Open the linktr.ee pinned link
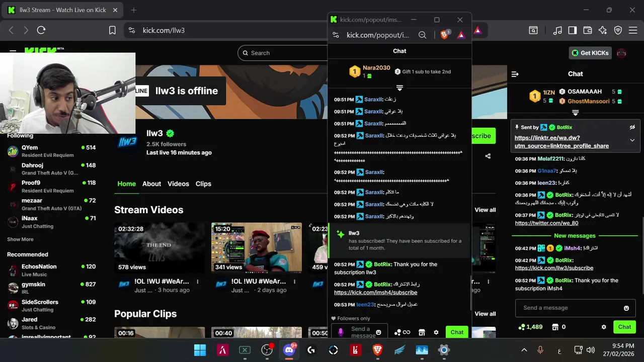Viewport: 644px width, 362px height. tap(561, 142)
